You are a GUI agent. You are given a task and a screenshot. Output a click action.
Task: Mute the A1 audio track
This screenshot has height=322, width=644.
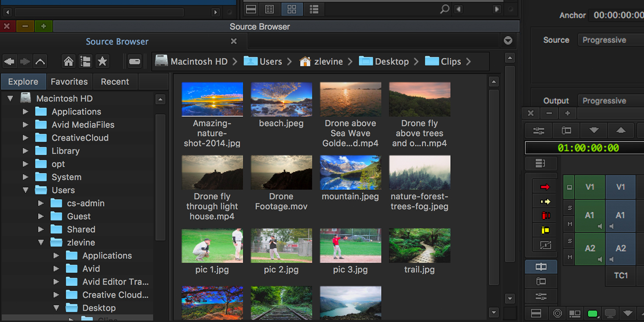pyautogui.click(x=569, y=224)
